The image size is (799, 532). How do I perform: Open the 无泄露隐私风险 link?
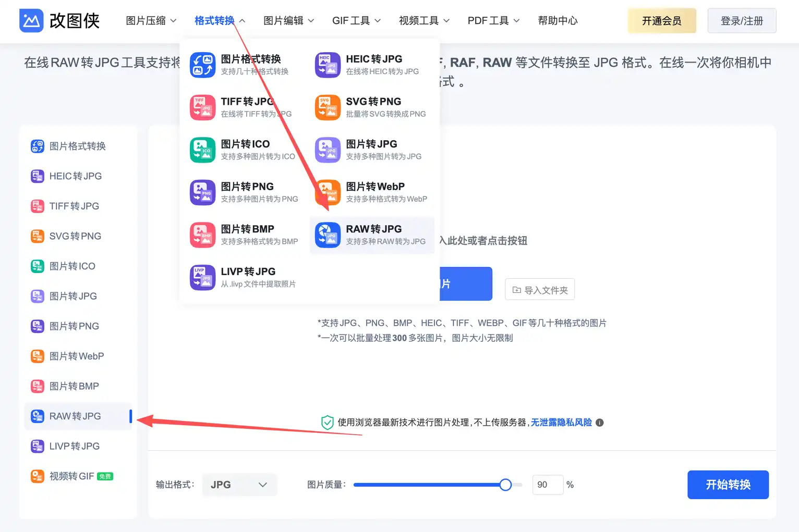click(x=561, y=422)
